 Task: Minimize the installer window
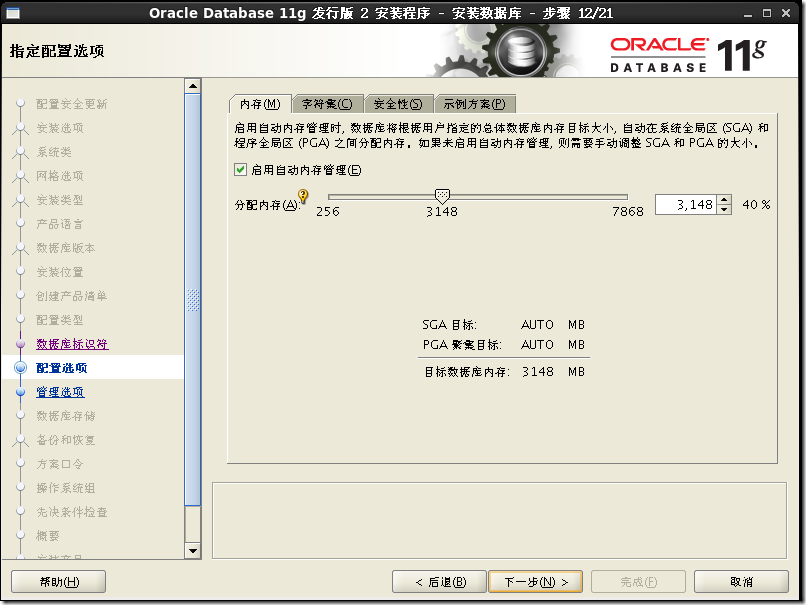(x=748, y=14)
